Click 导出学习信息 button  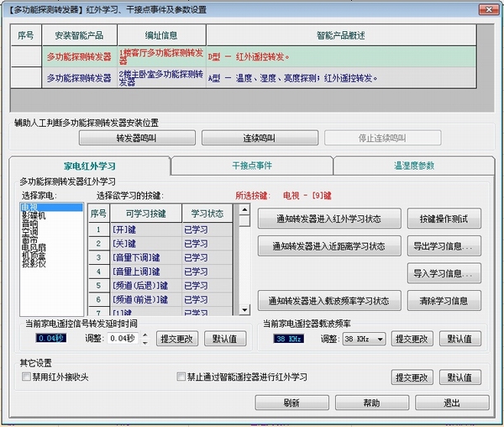(x=444, y=246)
